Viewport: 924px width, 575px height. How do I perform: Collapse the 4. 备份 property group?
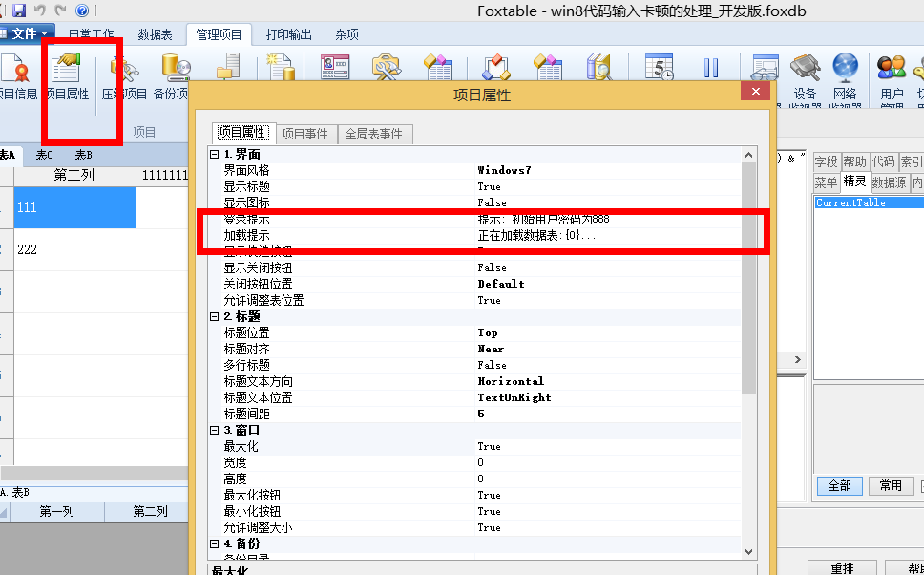point(215,543)
